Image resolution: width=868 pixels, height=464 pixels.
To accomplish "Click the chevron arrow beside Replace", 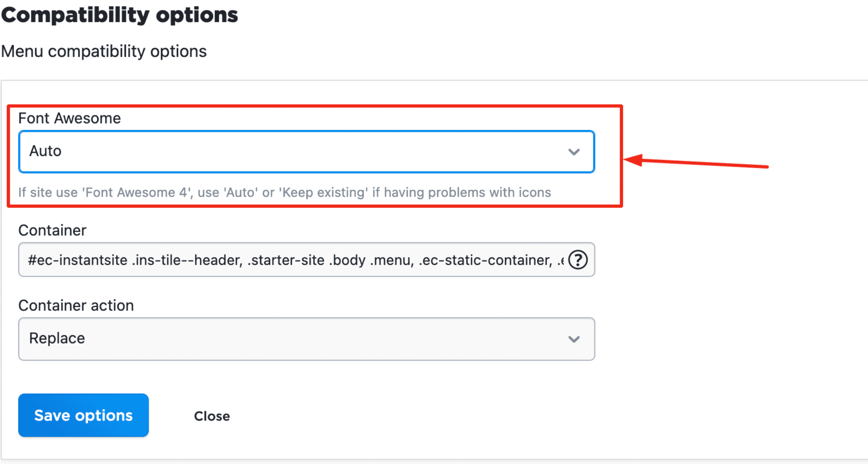I will tap(574, 339).
